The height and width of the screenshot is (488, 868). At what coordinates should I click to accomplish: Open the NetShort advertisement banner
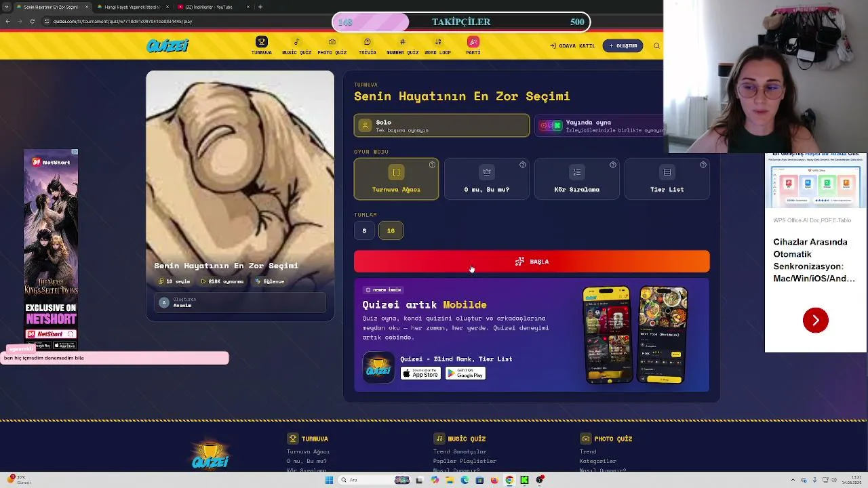point(51,249)
